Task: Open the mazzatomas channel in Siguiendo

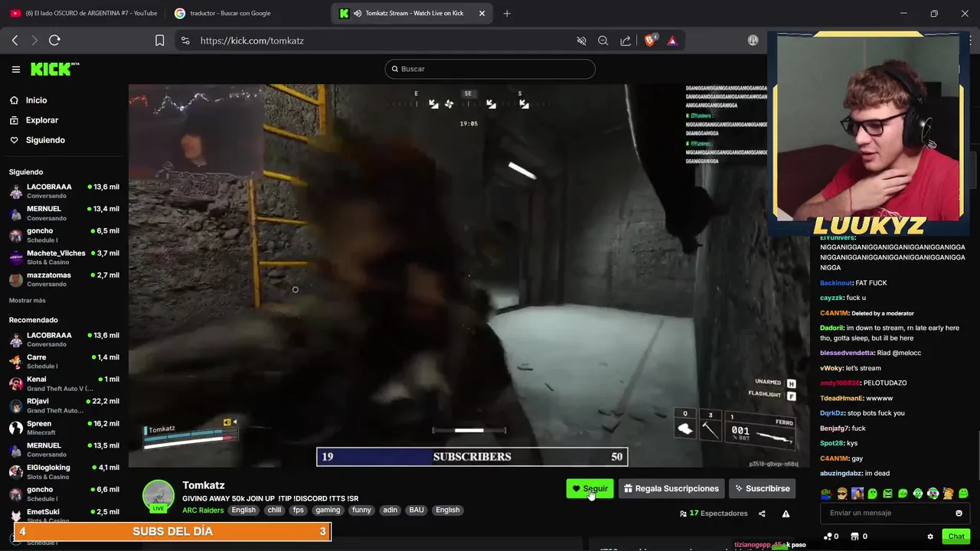Action: [x=64, y=279]
